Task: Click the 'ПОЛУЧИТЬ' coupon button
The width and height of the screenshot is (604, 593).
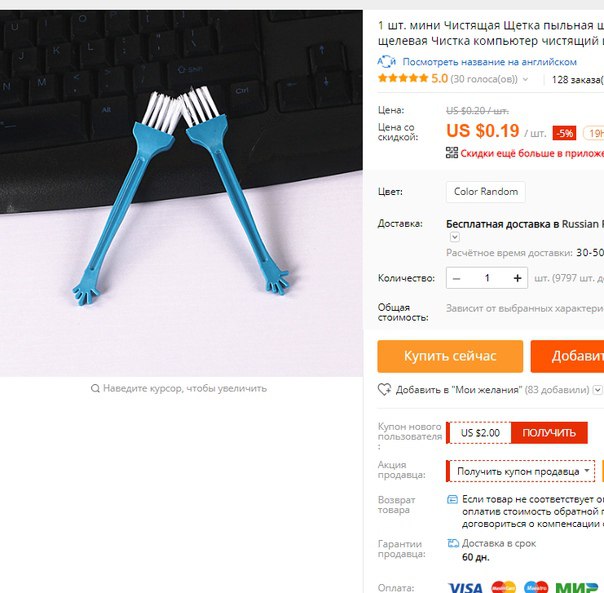Action: pos(549,433)
